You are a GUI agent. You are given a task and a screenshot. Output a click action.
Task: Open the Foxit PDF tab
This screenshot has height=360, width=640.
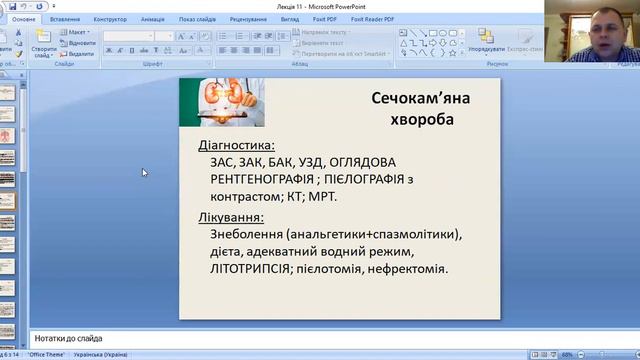tap(325, 19)
